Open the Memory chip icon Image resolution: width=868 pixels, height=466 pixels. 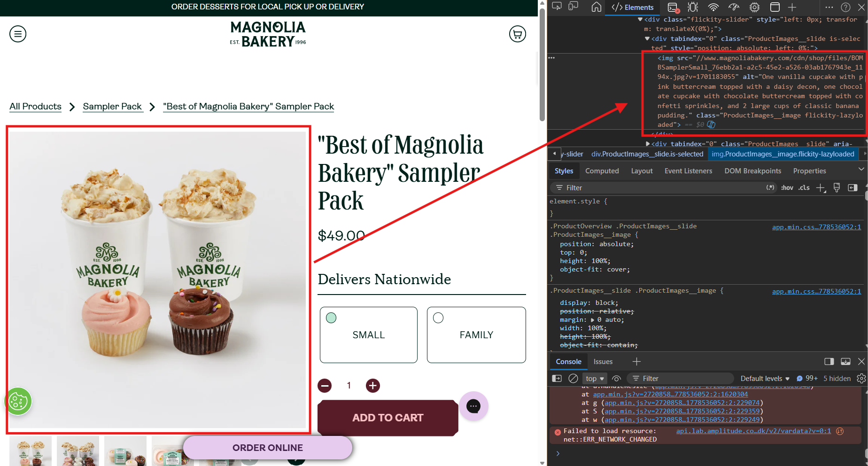click(754, 7)
